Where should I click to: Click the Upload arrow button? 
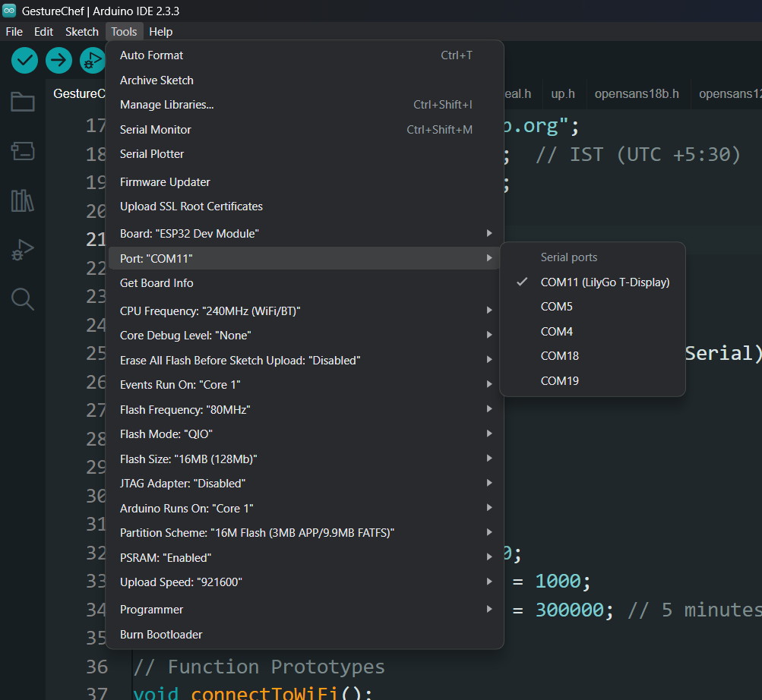(58, 60)
